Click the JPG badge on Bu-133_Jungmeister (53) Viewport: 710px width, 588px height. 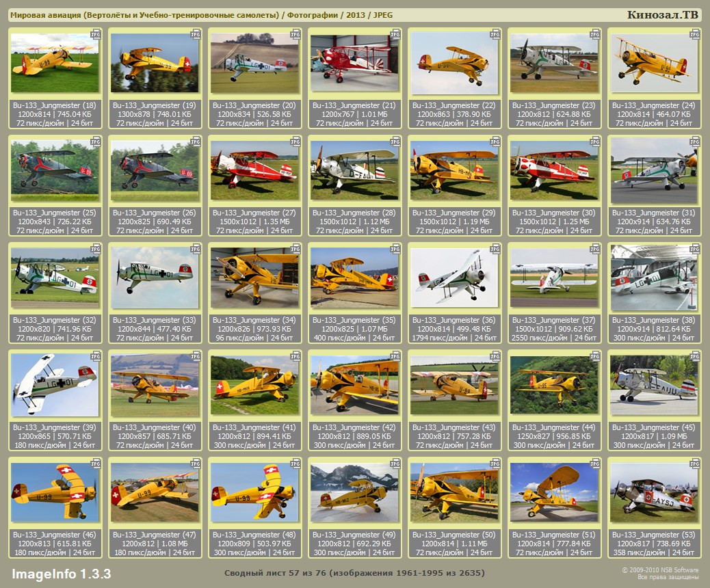(695, 464)
